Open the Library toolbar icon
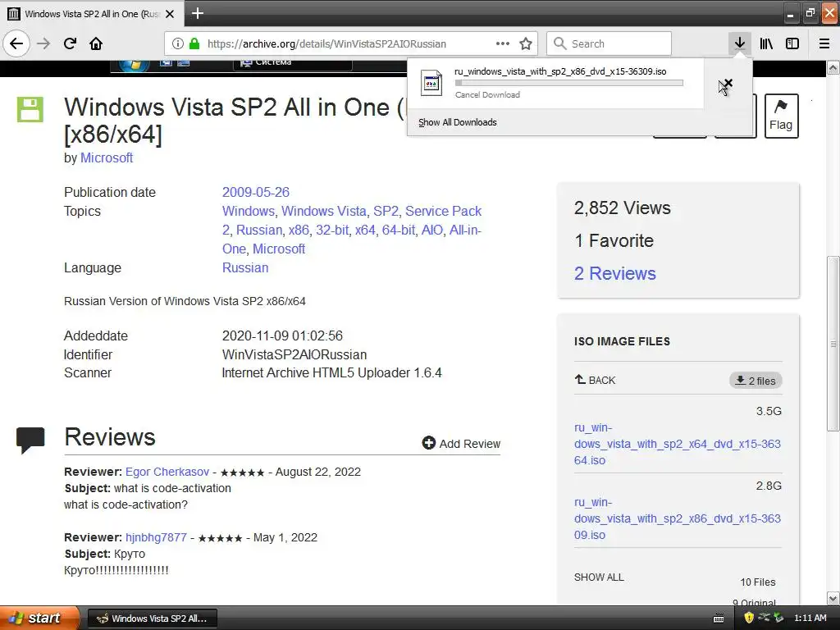The height and width of the screenshot is (630, 840). 766,43
